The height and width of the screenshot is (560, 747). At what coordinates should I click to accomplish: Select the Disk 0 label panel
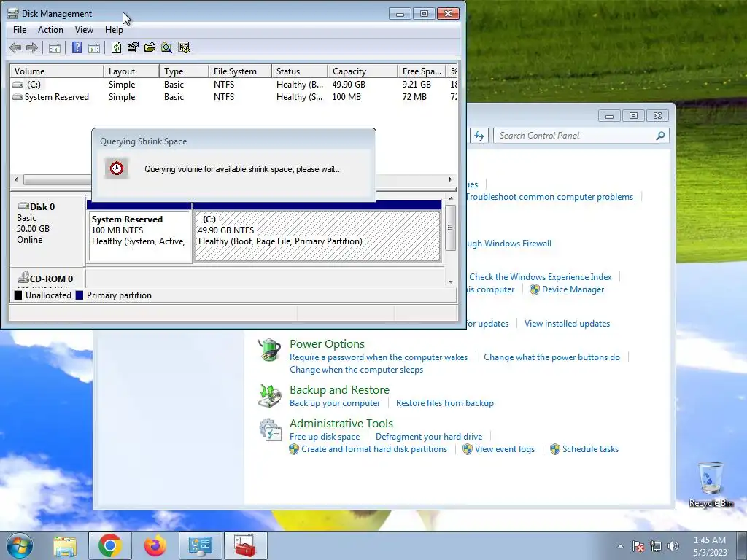click(x=47, y=230)
